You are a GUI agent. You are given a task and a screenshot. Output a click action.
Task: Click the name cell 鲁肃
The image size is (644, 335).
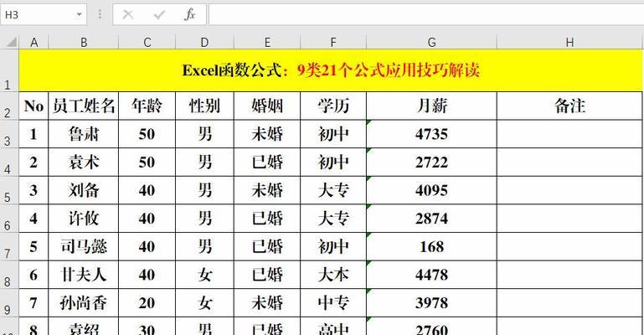pos(84,134)
